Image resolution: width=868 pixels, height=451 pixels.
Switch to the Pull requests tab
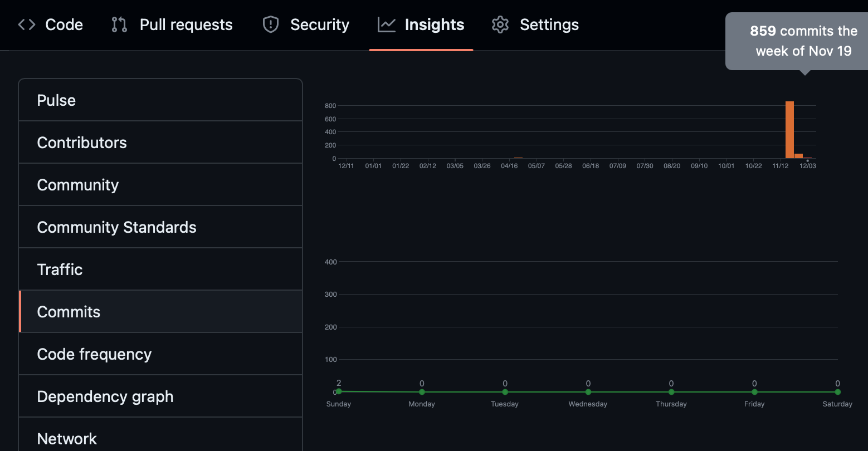tap(186, 24)
